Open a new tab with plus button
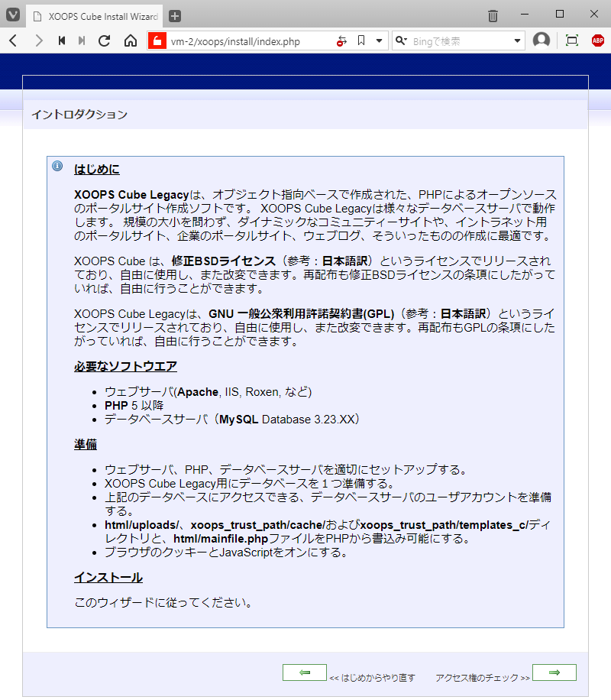The height and width of the screenshot is (700, 611). (175, 16)
